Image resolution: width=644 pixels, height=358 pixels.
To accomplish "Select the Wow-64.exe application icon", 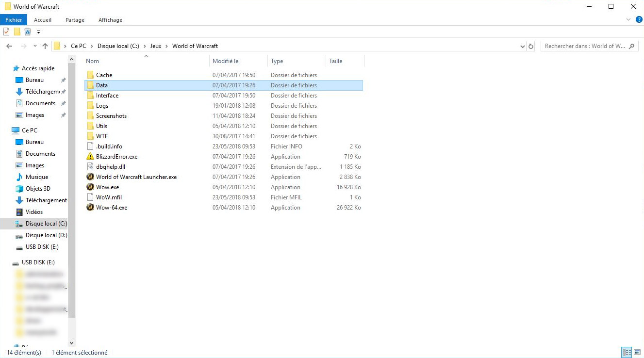I will coord(90,208).
